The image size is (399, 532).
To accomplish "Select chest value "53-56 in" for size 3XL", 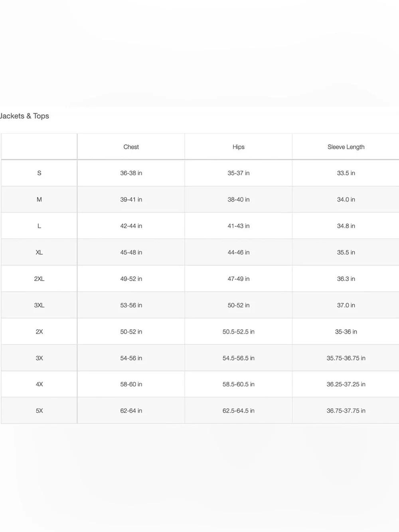I will tap(131, 305).
